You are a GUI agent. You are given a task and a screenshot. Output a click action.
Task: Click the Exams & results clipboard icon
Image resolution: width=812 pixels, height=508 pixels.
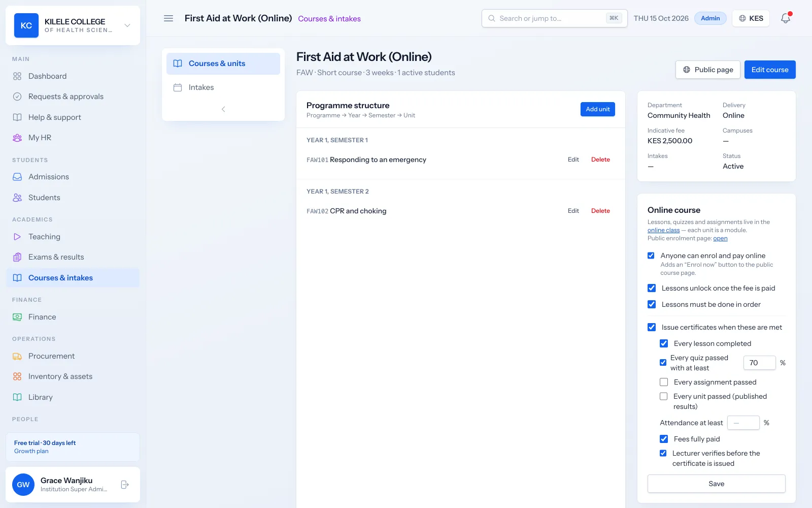coord(17,257)
